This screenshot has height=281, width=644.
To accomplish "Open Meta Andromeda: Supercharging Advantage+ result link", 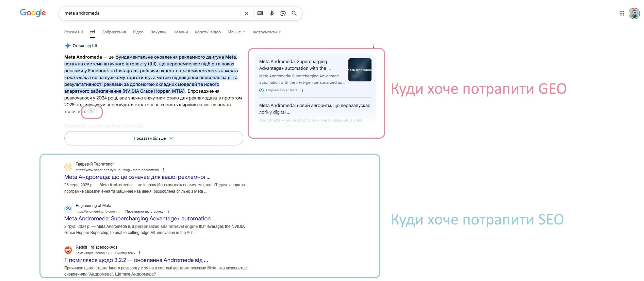I will point(140,219).
